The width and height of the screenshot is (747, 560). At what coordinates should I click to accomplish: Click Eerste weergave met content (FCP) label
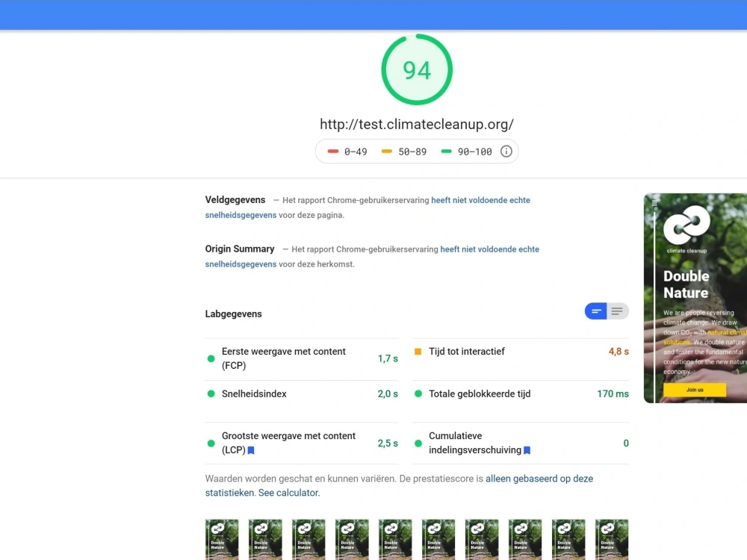[283, 358]
